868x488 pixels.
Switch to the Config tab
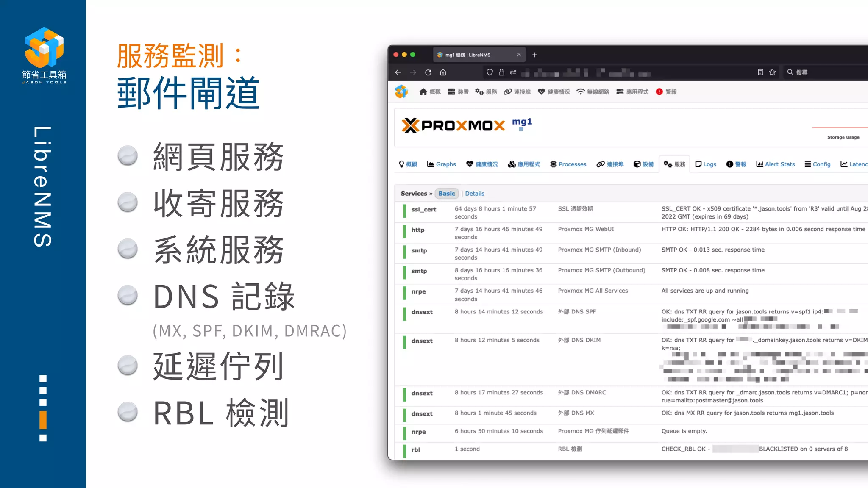pos(818,164)
